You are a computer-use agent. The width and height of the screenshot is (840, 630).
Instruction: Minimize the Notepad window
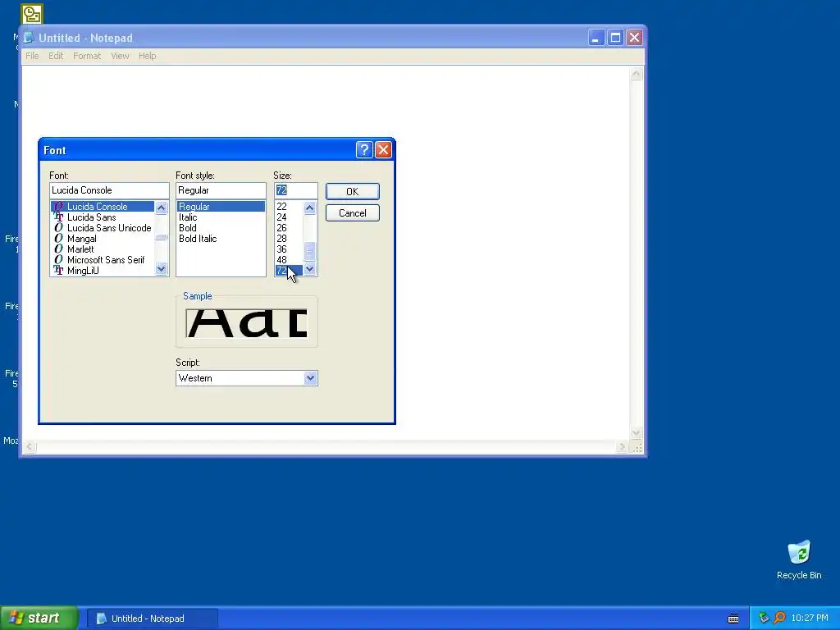pos(596,38)
